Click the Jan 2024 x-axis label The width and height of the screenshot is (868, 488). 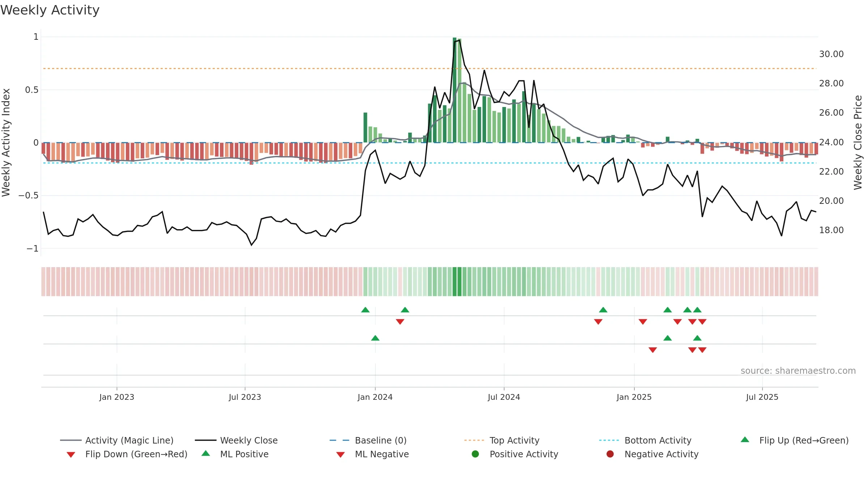click(375, 397)
